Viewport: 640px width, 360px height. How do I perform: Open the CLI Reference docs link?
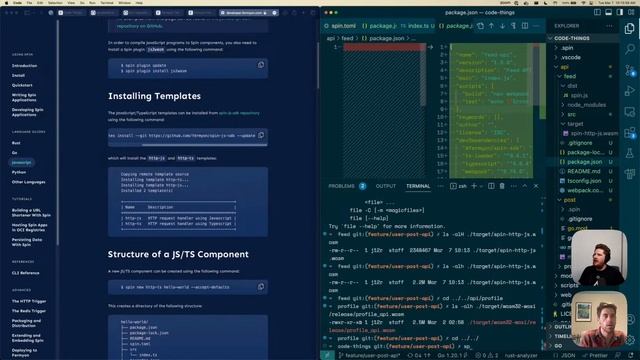point(25,273)
